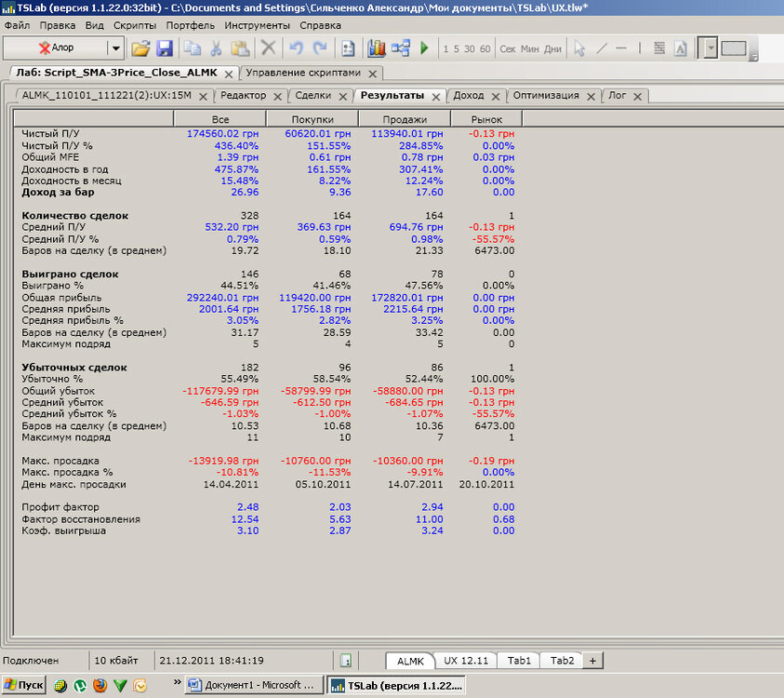Click the color rectangle swatch in toolbar
Image resolution: width=784 pixels, height=698 pixels.
[734, 48]
